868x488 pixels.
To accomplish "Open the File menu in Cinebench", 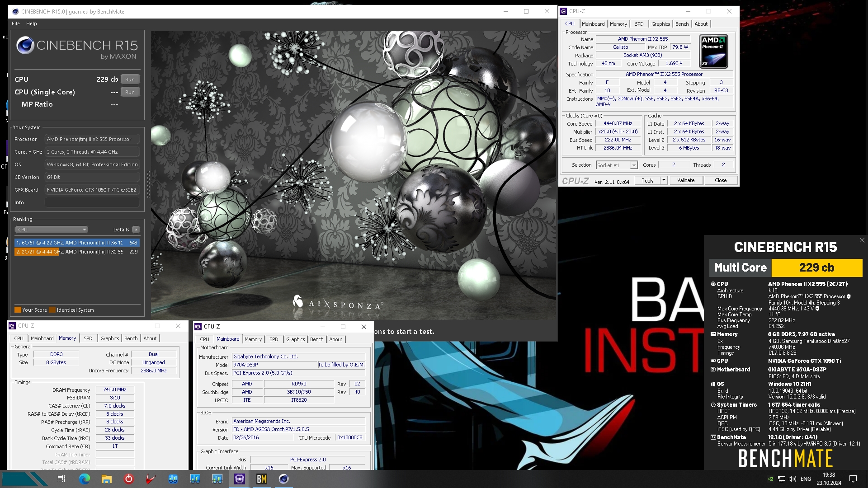I will [15, 23].
